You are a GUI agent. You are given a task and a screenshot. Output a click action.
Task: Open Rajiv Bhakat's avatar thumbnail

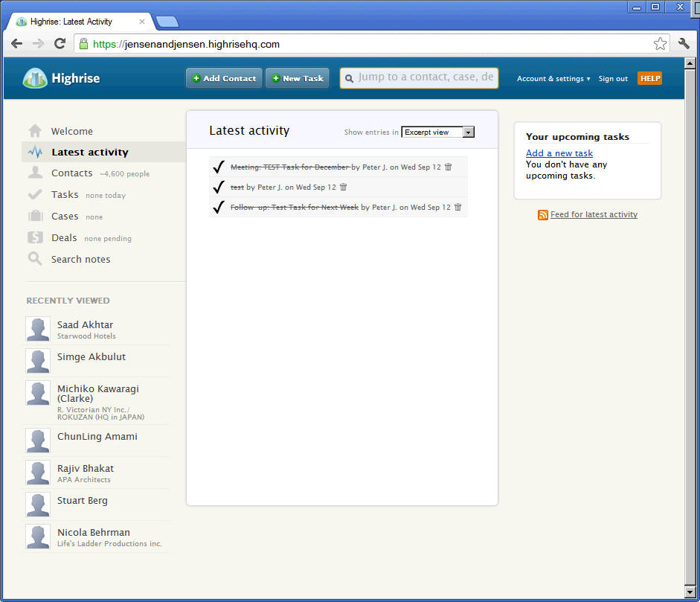pyautogui.click(x=38, y=473)
